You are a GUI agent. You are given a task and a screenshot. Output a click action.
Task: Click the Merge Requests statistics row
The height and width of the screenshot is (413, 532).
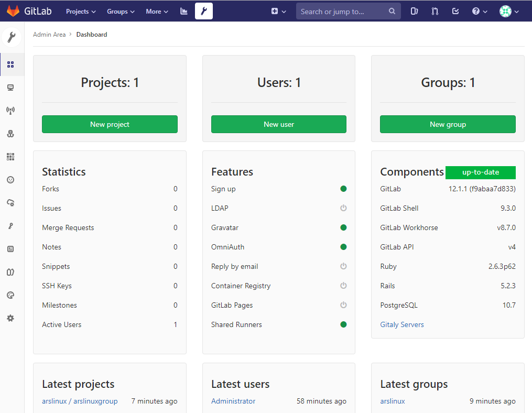coord(110,227)
